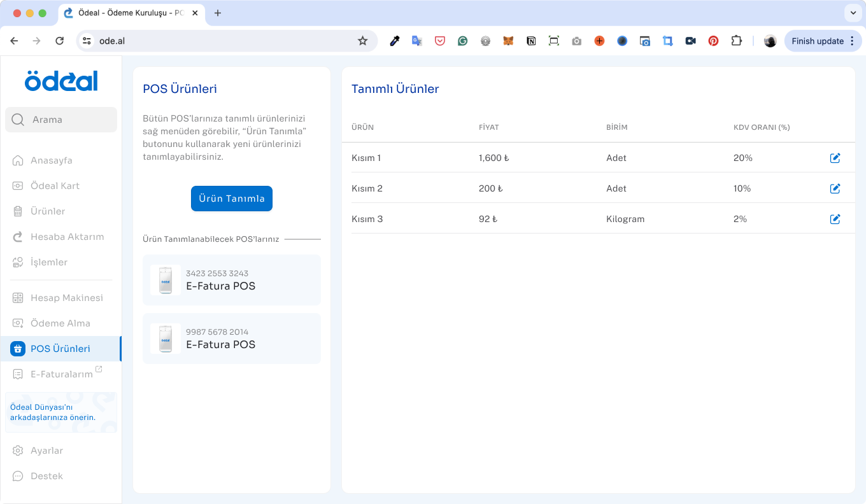Click the edit icon for Kısım 3

pos(835,219)
